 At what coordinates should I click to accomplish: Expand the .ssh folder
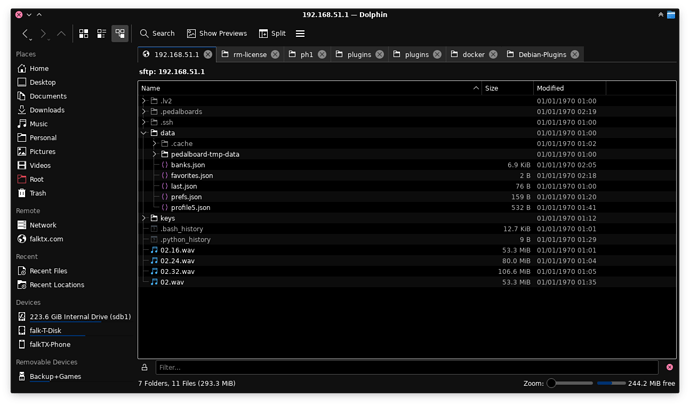pos(144,122)
